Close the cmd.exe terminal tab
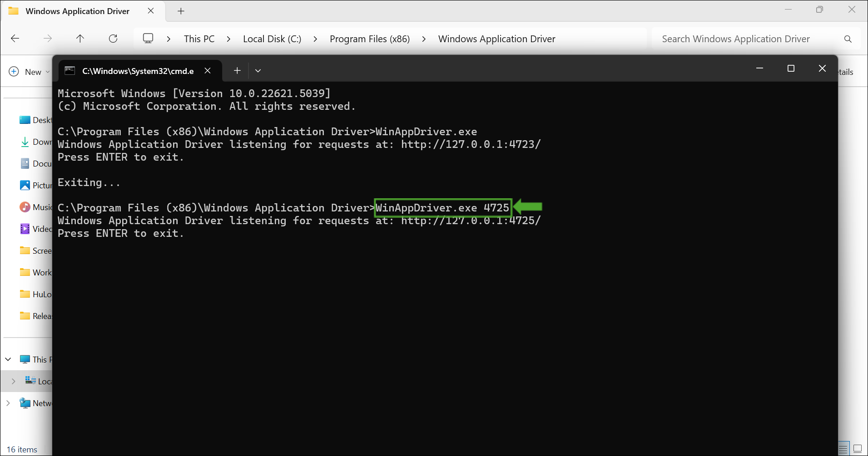 point(208,70)
